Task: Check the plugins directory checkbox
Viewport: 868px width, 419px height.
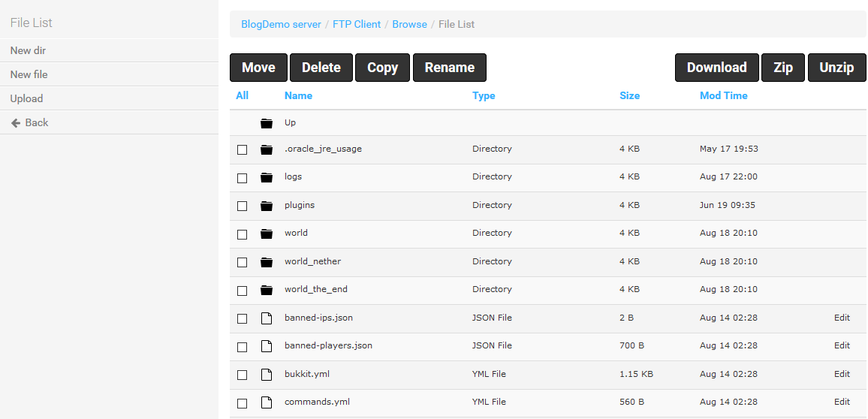Action: [242, 206]
